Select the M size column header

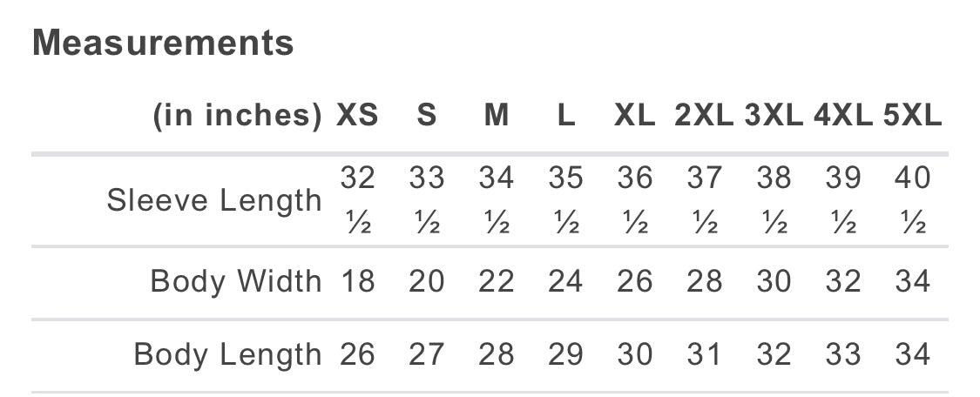coord(496,116)
